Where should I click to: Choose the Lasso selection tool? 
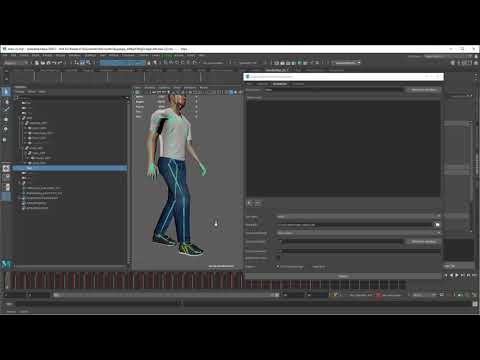pos(6,102)
